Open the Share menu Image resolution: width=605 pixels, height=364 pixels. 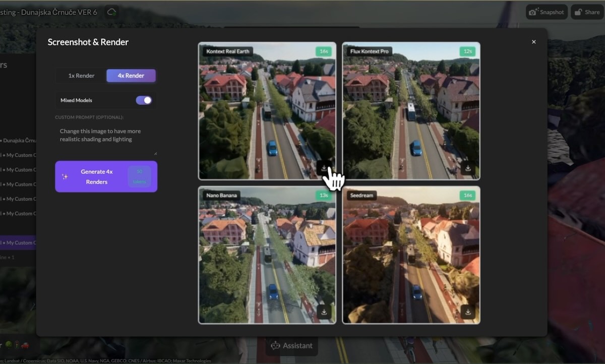(x=586, y=12)
